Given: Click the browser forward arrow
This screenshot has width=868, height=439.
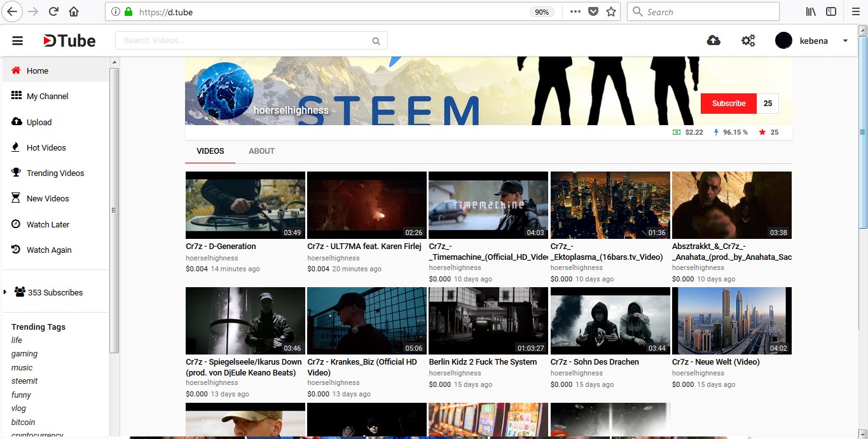Looking at the screenshot, I should click(33, 11).
